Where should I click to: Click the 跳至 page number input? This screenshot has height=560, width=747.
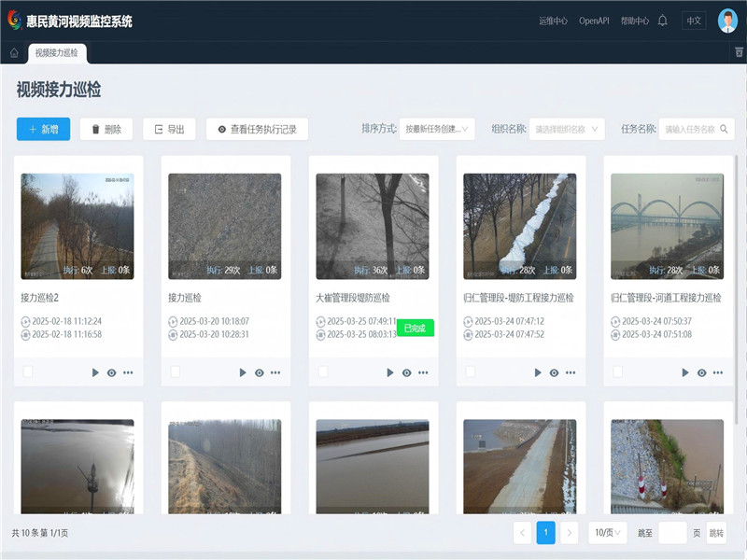point(672,533)
